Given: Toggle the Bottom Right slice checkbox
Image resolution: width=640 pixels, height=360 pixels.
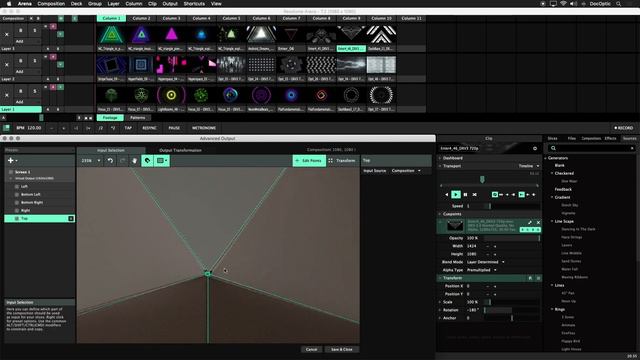Looking at the screenshot, I should tap(17, 202).
